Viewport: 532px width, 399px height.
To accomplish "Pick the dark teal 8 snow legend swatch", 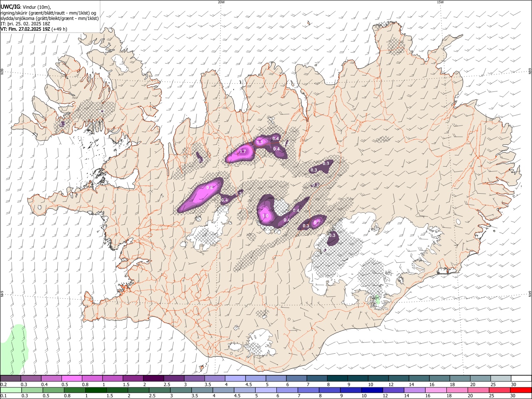I will click(337, 379).
